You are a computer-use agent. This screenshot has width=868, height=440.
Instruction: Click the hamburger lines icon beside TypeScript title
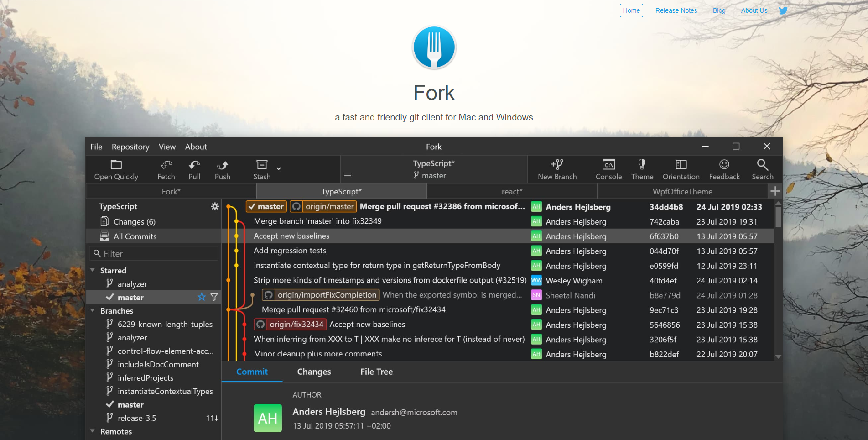[x=348, y=176]
